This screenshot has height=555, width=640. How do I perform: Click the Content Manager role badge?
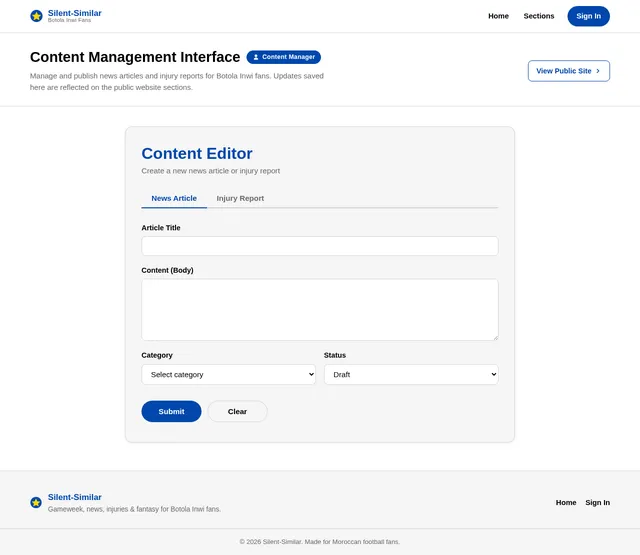pyautogui.click(x=284, y=57)
